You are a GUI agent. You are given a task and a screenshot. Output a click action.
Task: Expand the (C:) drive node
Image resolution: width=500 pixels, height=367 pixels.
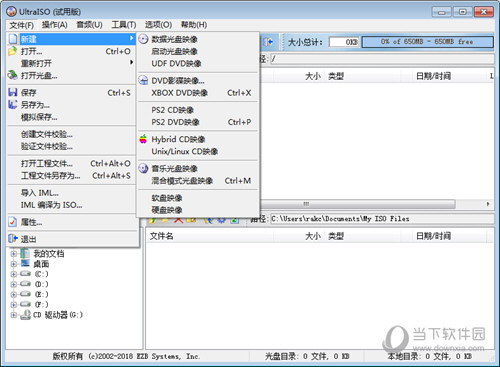click(14, 274)
